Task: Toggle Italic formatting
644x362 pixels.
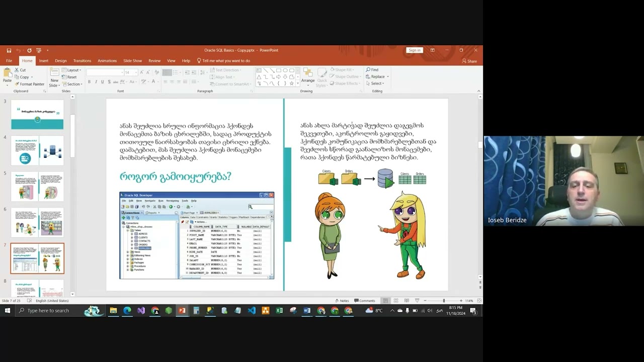Action: (x=96, y=82)
